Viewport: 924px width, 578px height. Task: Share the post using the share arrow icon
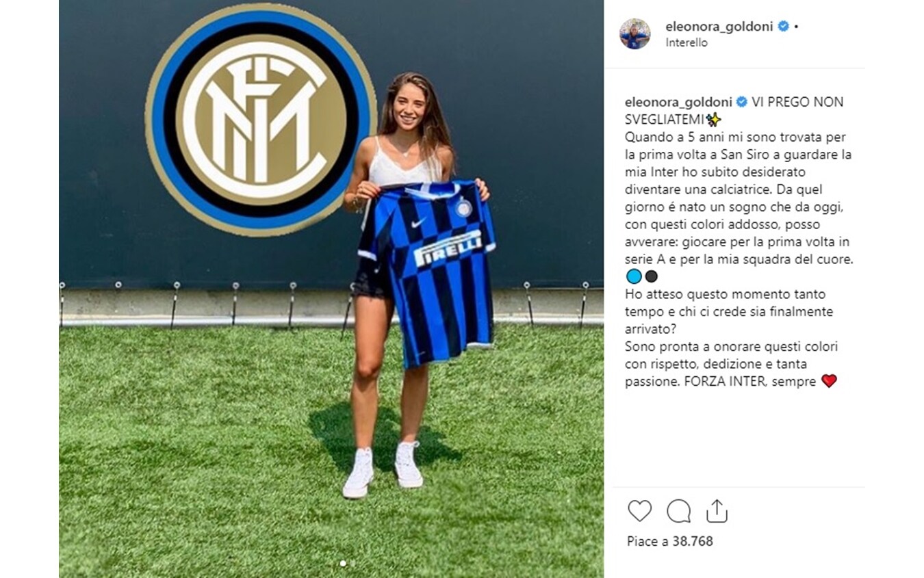point(717,510)
